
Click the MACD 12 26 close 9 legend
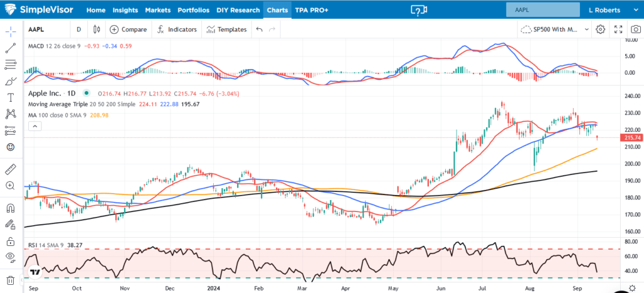tap(54, 47)
